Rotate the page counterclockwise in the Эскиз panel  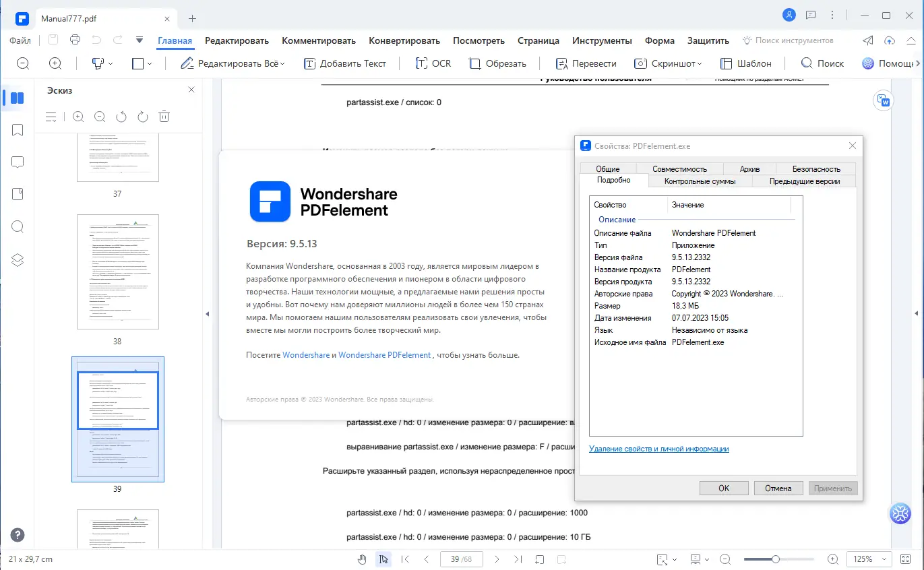(121, 117)
